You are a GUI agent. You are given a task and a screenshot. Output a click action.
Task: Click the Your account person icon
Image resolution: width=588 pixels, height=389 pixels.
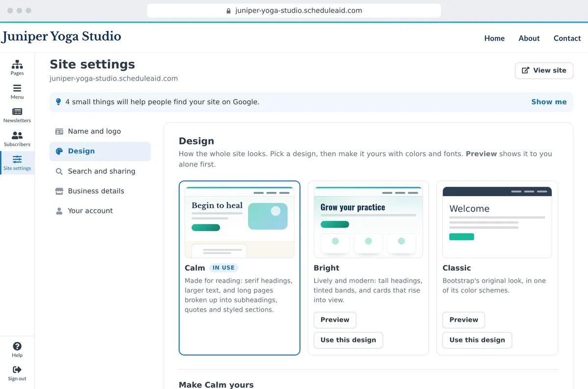click(59, 211)
